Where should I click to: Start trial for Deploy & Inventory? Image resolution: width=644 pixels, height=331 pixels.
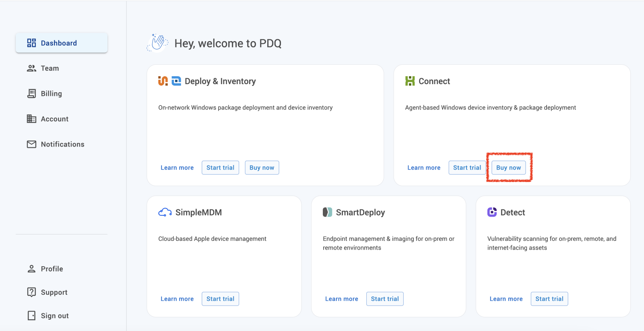[x=220, y=168]
